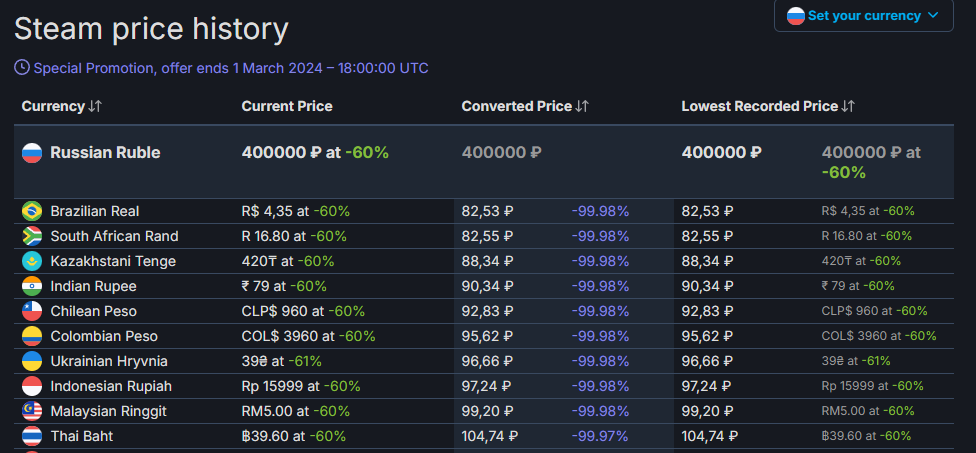Viewport: 976px width, 453px height.
Task: Click the clock icon beside Special Promotion
Action: (22, 67)
